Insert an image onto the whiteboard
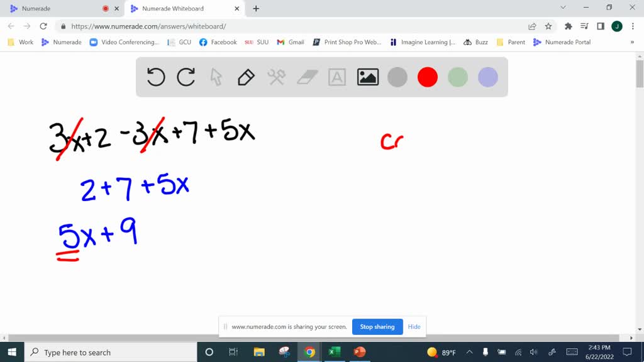Screen dimensions: 644x362 coord(367,77)
